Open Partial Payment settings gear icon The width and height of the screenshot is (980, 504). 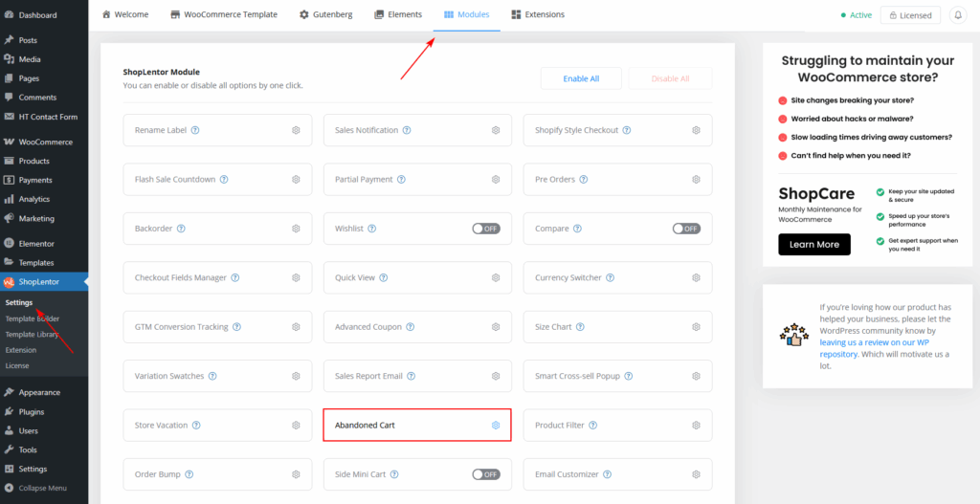(496, 179)
